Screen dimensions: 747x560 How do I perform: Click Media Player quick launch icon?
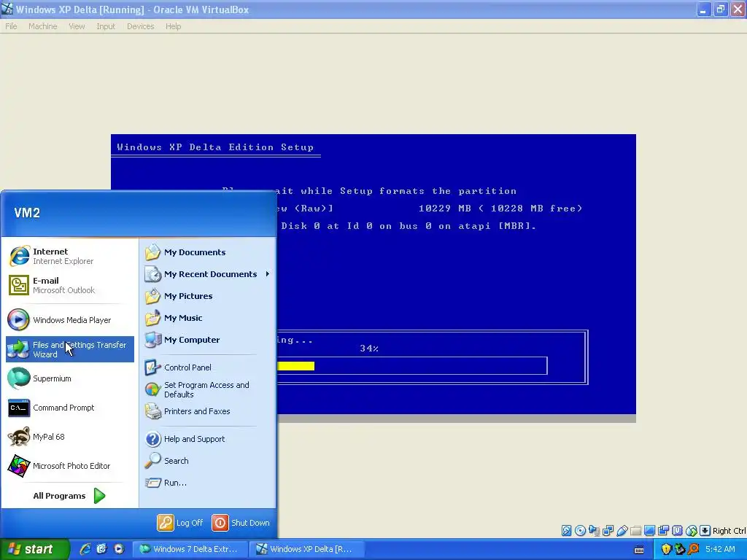(119, 549)
